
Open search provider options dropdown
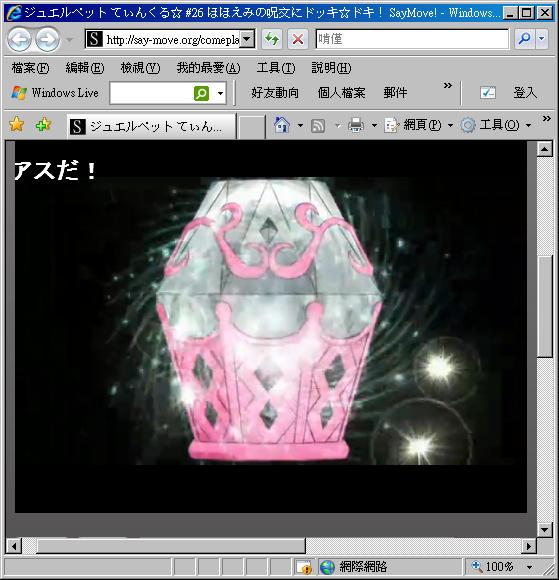[542, 39]
